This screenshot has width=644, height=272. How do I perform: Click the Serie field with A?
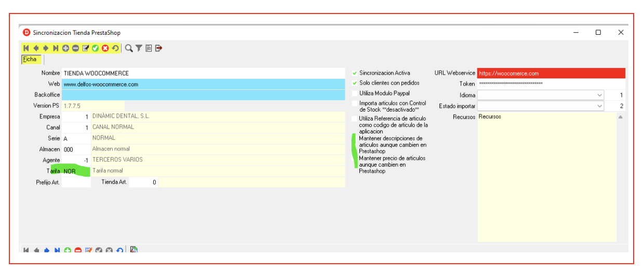point(76,139)
